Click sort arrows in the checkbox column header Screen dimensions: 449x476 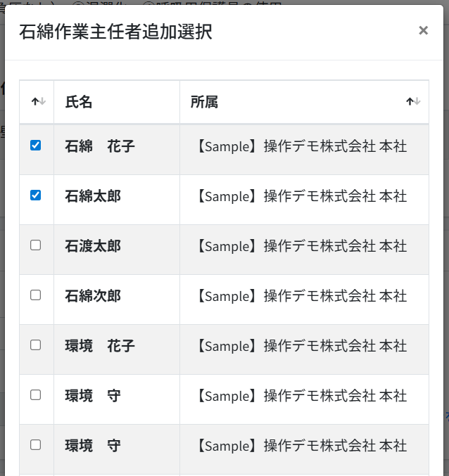pyautogui.click(x=38, y=102)
